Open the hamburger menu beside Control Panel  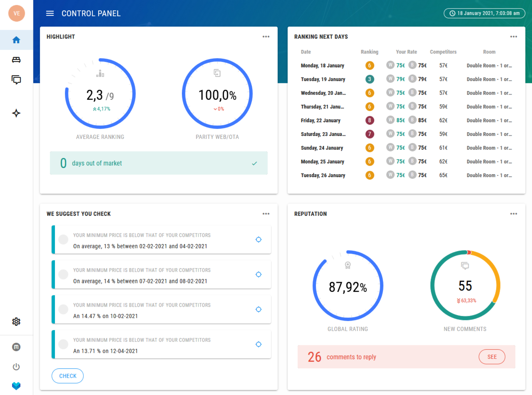coord(50,13)
